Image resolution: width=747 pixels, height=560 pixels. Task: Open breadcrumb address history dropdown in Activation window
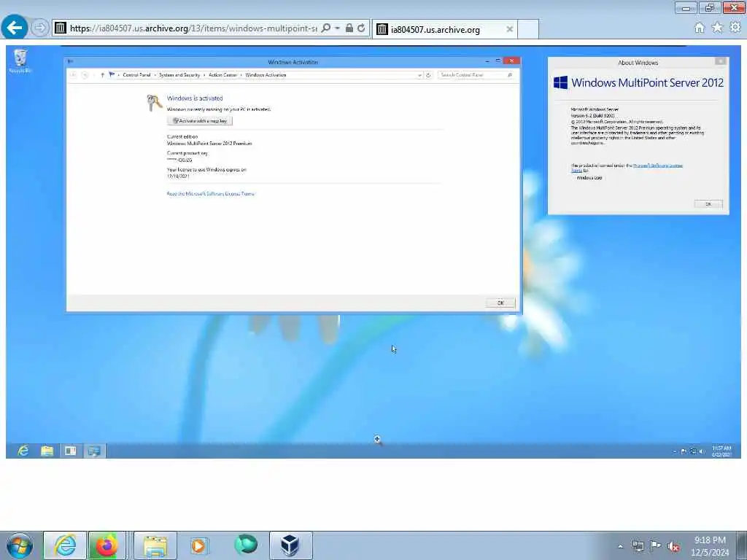coord(419,75)
